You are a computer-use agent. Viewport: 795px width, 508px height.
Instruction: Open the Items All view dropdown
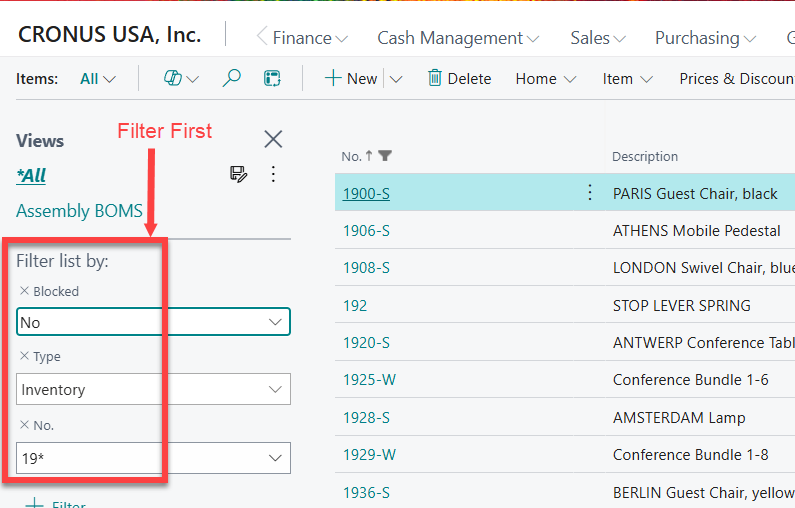(x=98, y=79)
